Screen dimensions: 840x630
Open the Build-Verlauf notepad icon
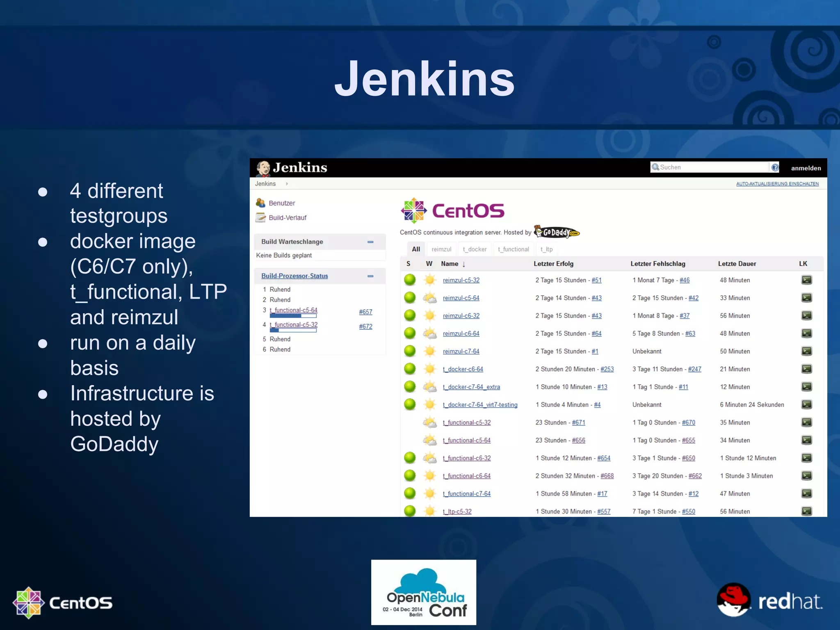pos(260,217)
